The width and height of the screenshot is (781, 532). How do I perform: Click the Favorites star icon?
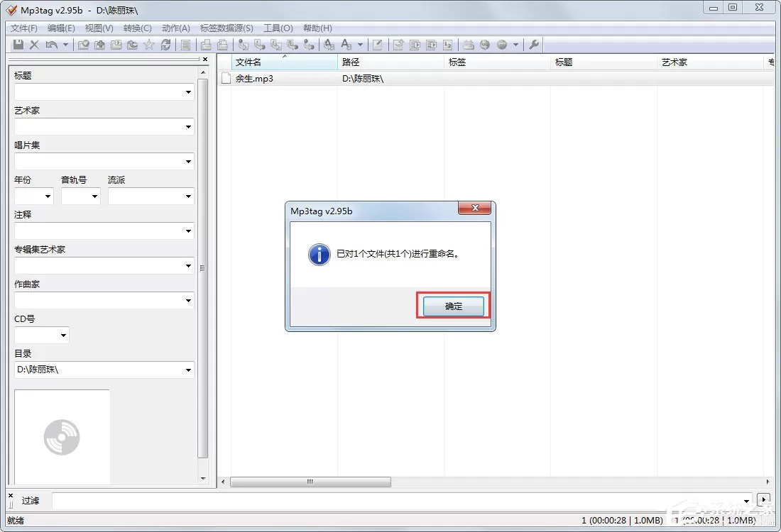[x=149, y=45]
